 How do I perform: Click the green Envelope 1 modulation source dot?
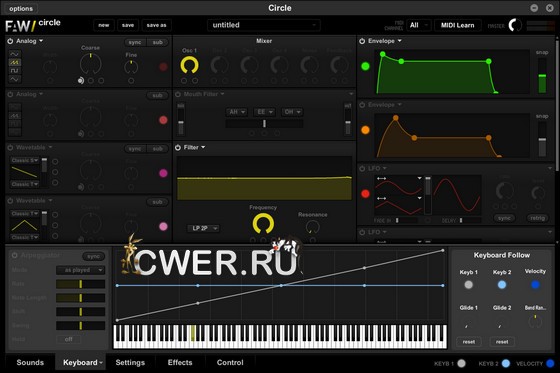tap(365, 66)
